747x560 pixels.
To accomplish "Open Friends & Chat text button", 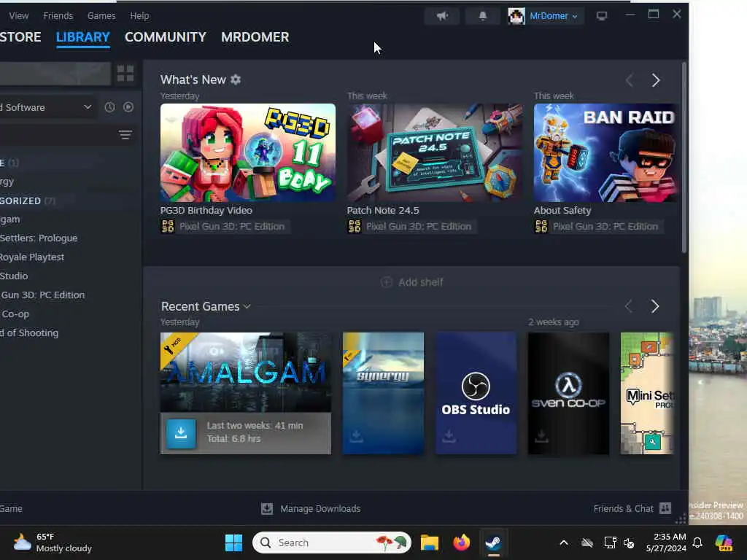I will [623, 508].
